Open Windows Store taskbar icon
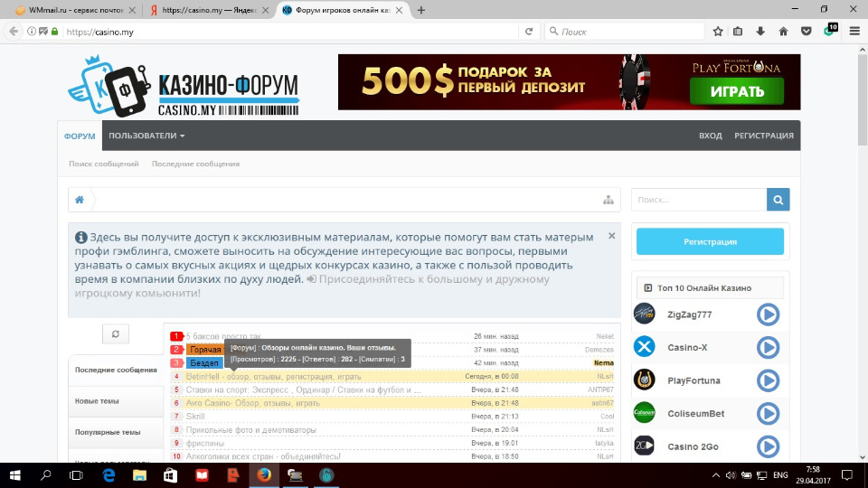Image resolution: width=868 pixels, height=488 pixels. [x=171, y=475]
